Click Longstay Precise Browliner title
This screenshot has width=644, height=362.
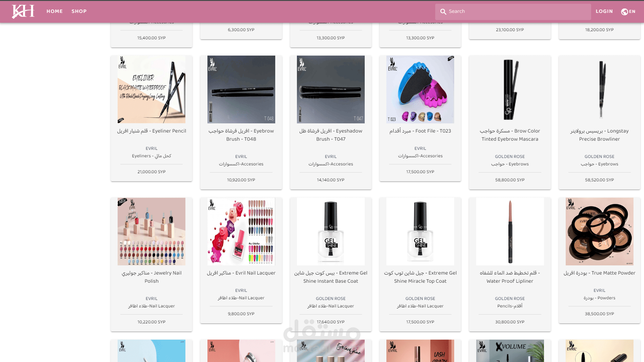(599, 135)
